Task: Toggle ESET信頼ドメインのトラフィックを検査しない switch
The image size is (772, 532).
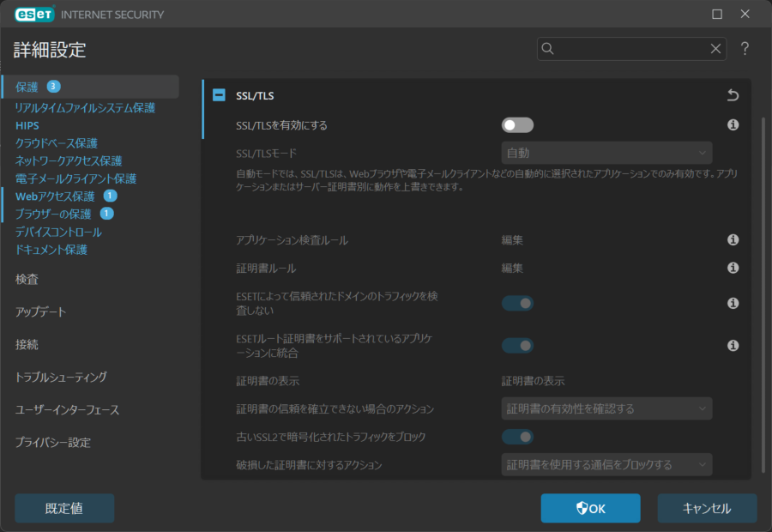Action: tap(517, 304)
